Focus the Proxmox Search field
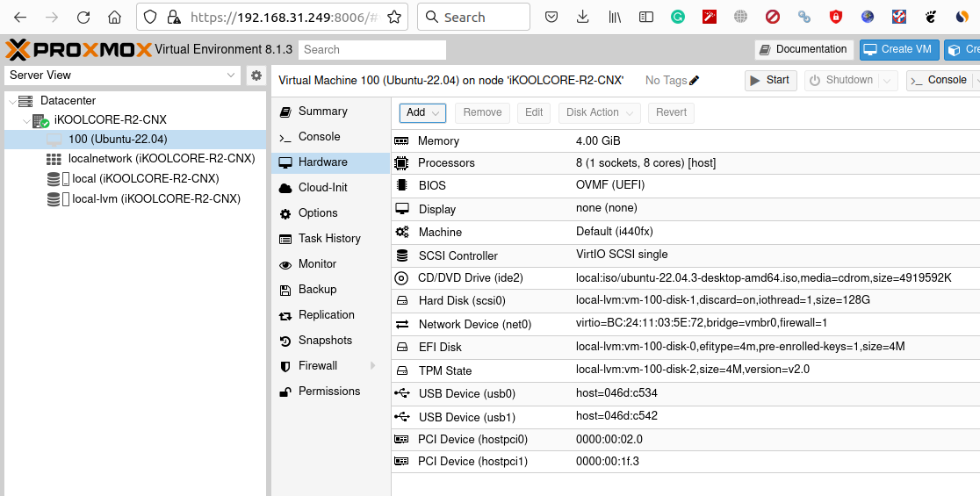Viewport: 980px width, 496px height. coord(372,50)
